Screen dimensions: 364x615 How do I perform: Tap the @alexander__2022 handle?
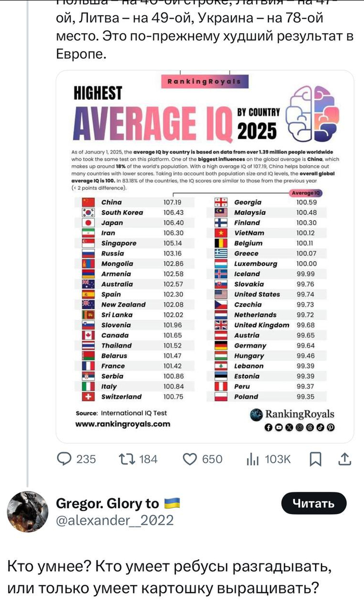(x=114, y=520)
